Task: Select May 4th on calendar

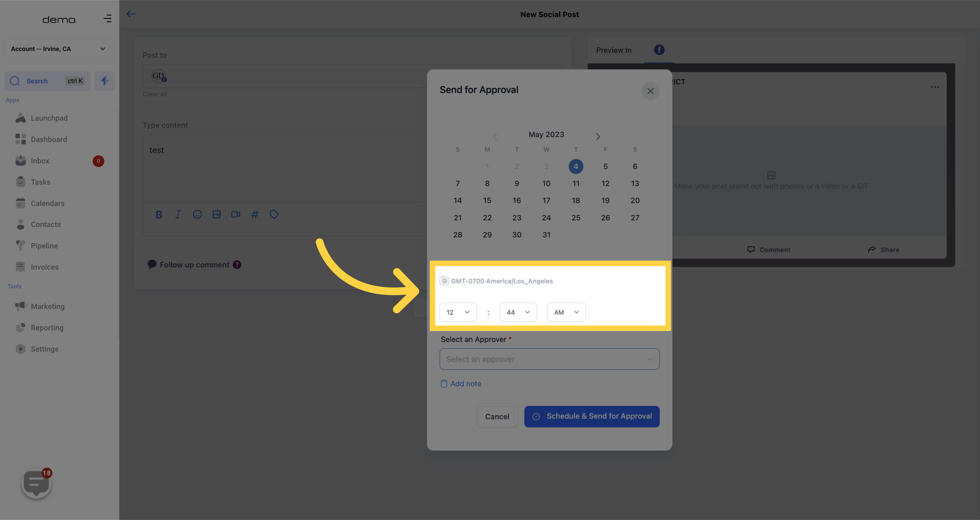Action: click(576, 166)
